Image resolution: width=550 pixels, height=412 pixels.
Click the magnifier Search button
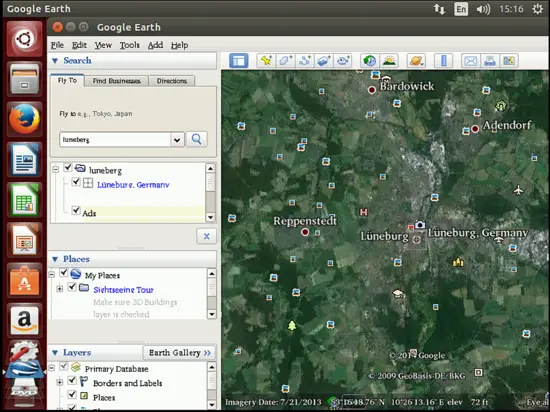(x=196, y=140)
